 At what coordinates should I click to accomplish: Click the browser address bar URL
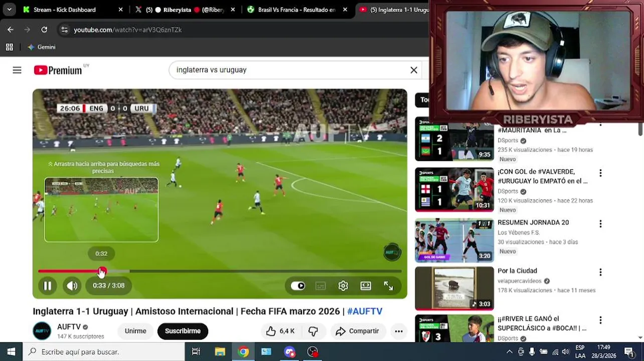coord(128,30)
